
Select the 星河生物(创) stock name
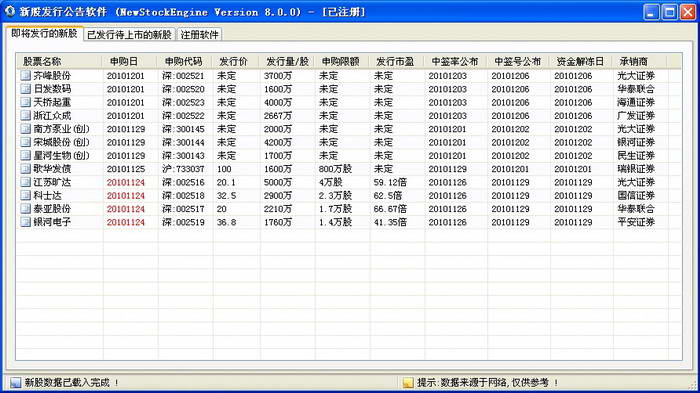[x=62, y=156]
